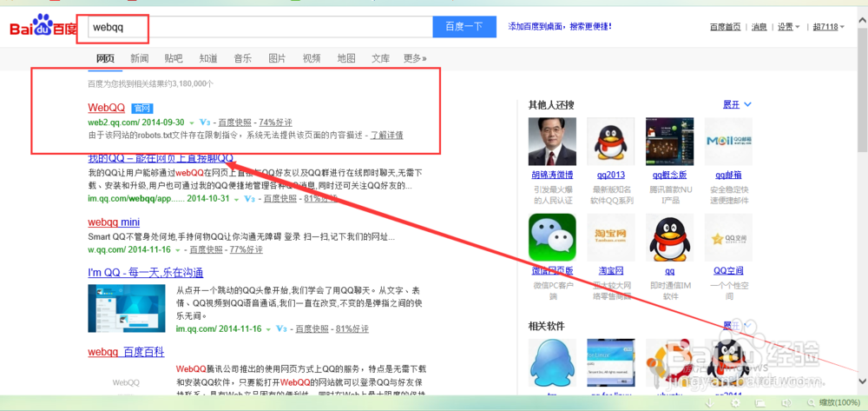The image size is (868, 411).
Task: Click the V3 badge beside 2014-10-31 result
Action: point(250,198)
